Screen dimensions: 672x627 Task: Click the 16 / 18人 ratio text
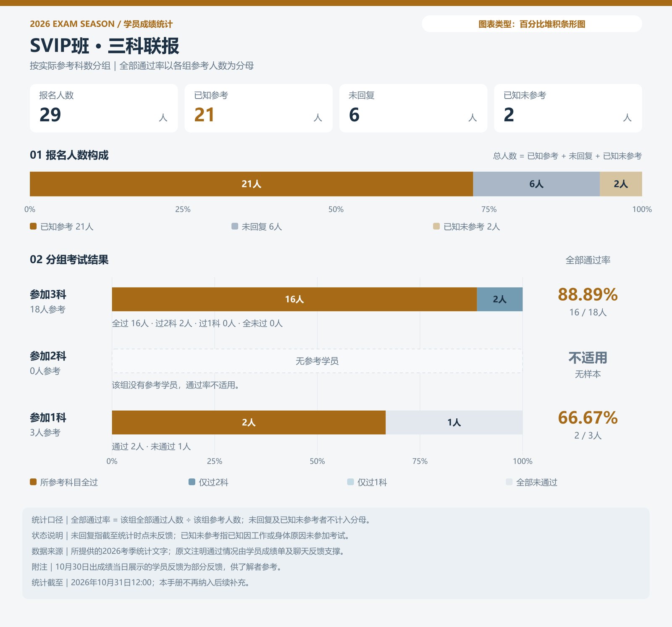coord(588,312)
